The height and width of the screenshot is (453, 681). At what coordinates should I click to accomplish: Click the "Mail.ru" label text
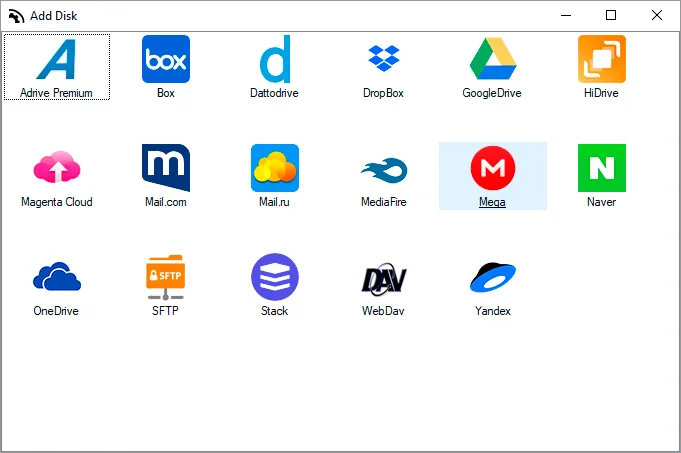274,202
